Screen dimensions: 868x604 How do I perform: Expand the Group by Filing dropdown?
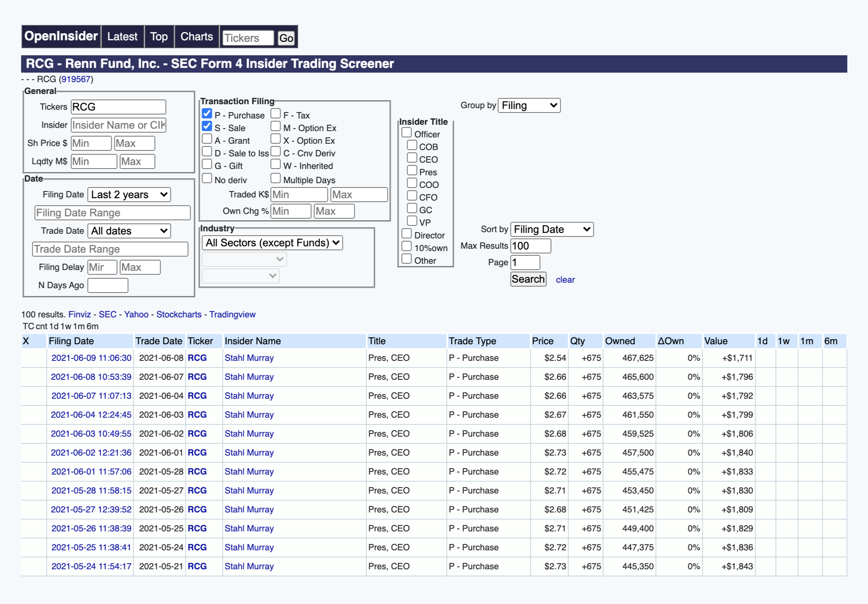[529, 105]
